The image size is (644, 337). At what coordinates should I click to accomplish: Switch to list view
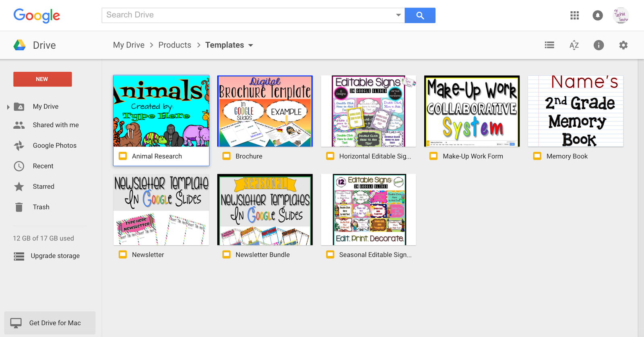[x=549, y=45]
